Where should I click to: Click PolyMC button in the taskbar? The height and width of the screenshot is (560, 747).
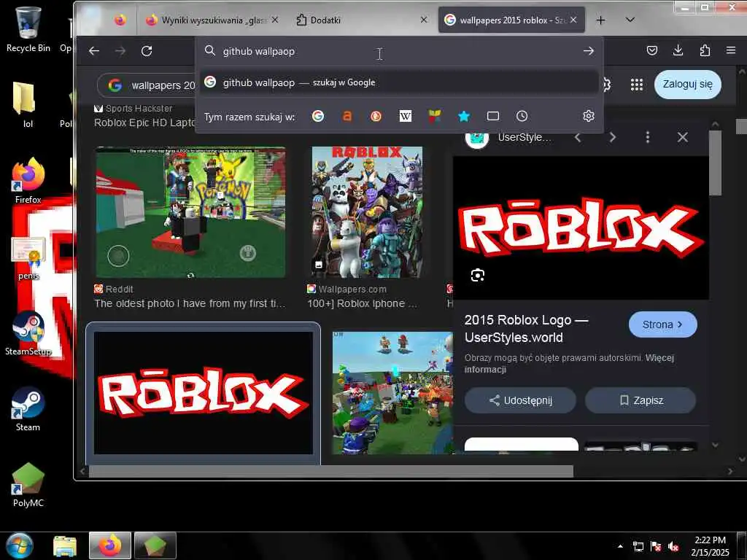(x=155, y=545)
